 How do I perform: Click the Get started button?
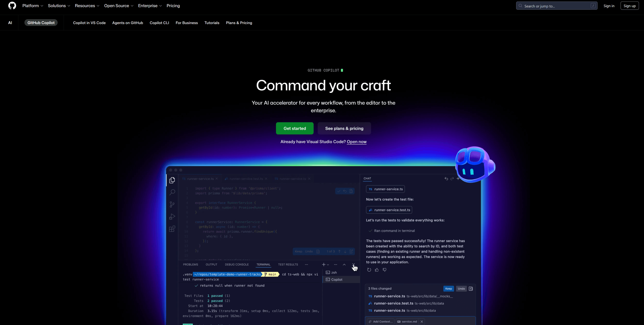[295, 128]
